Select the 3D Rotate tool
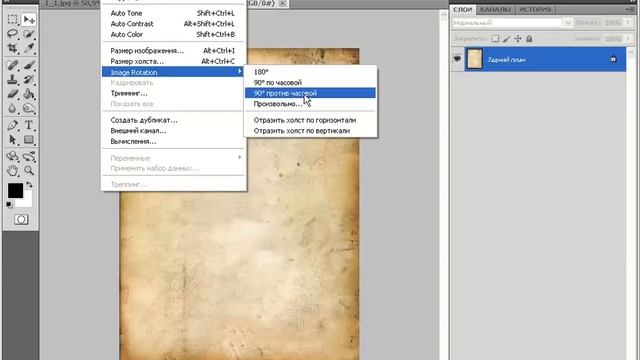 click(12, 156)
